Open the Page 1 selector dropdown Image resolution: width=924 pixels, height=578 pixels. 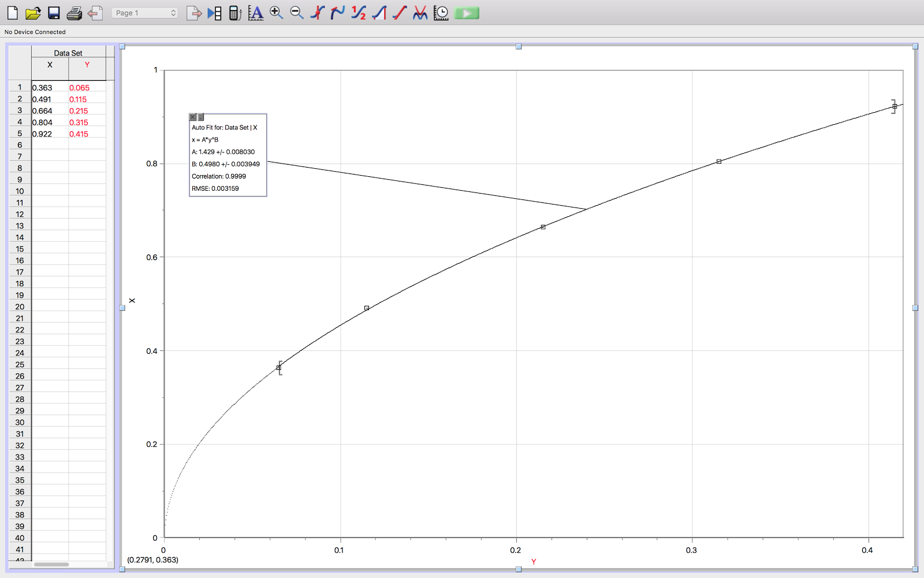144,12
